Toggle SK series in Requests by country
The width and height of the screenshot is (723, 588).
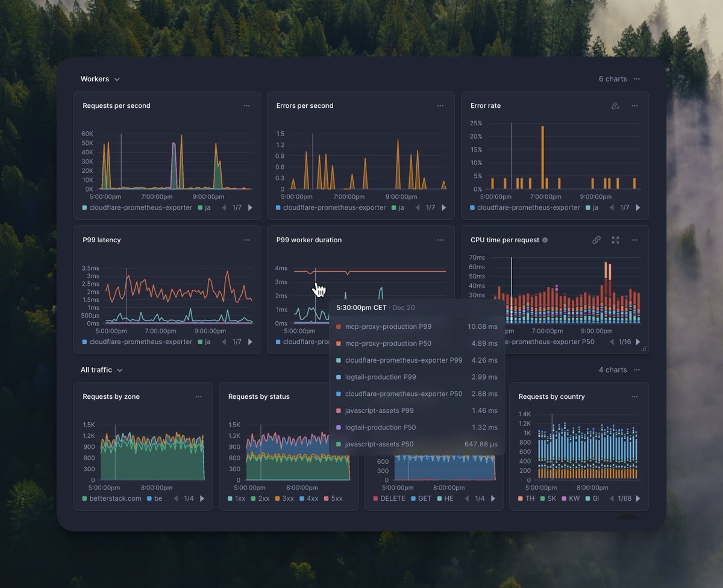tap(549, 498)
